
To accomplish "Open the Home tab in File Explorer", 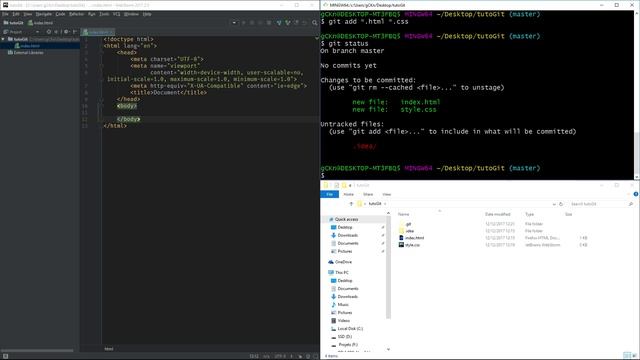I will (349, 194).
